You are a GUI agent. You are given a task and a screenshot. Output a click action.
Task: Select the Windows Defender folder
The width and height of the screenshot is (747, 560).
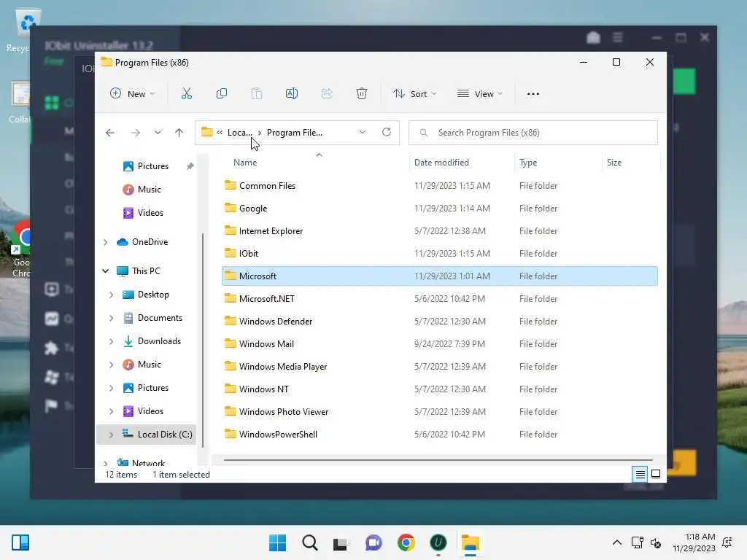[x=440, y=322]
